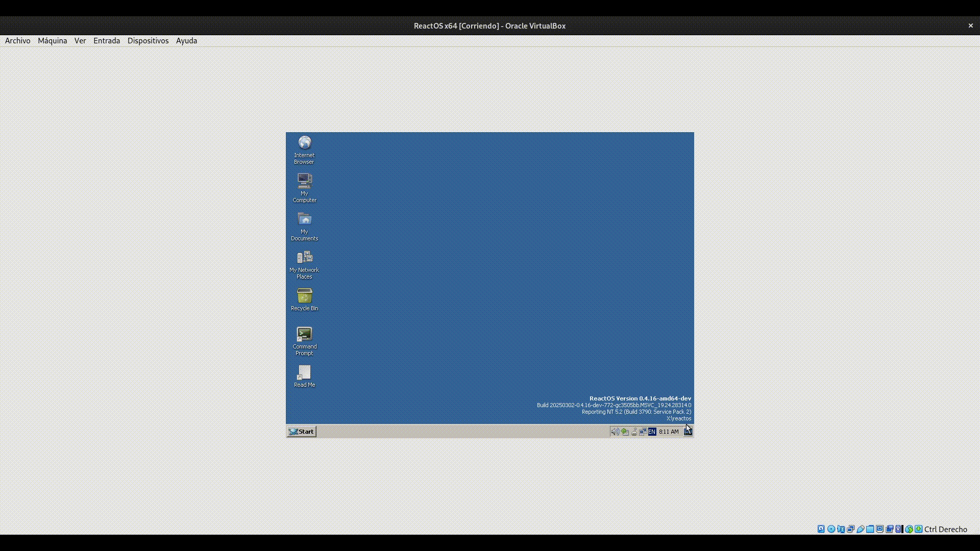
Task: Click the EN language indicator
Action: [652, 432]
